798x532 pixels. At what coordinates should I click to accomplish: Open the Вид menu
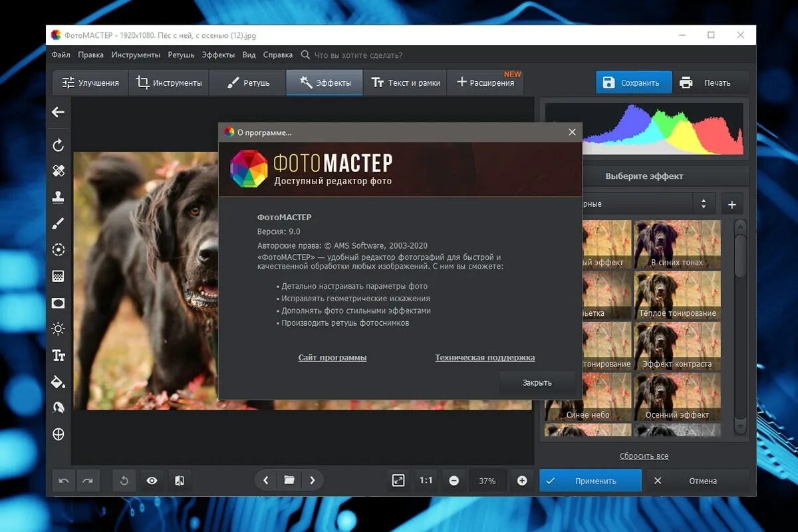249,55
